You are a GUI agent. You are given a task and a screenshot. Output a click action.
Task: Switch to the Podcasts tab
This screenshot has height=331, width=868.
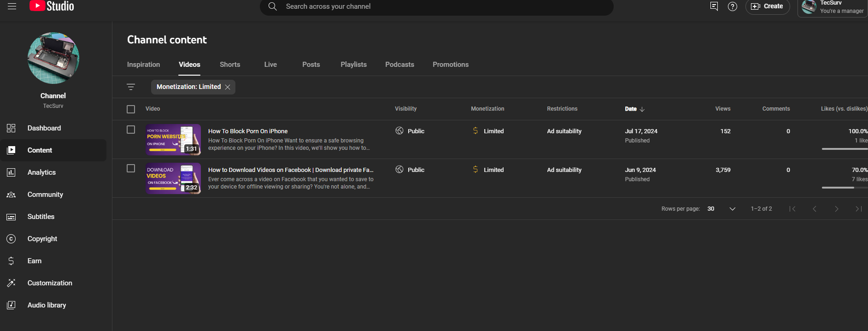400,65
